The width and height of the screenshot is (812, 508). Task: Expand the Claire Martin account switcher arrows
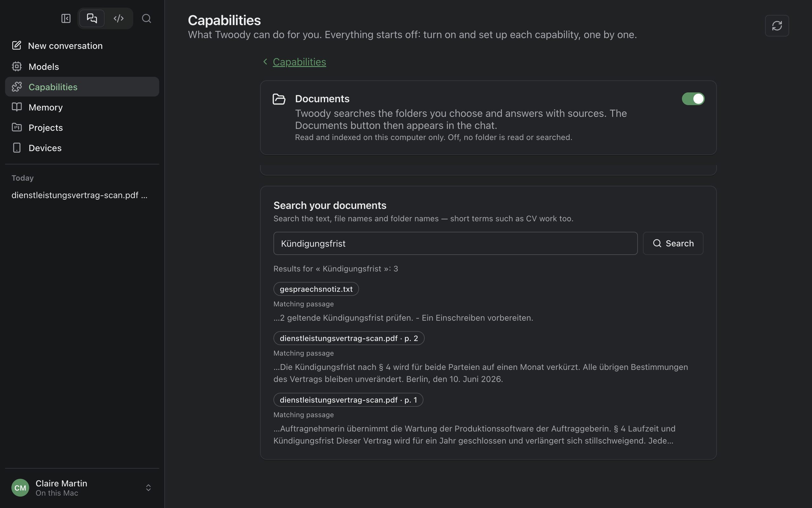[x=148, y=487]
